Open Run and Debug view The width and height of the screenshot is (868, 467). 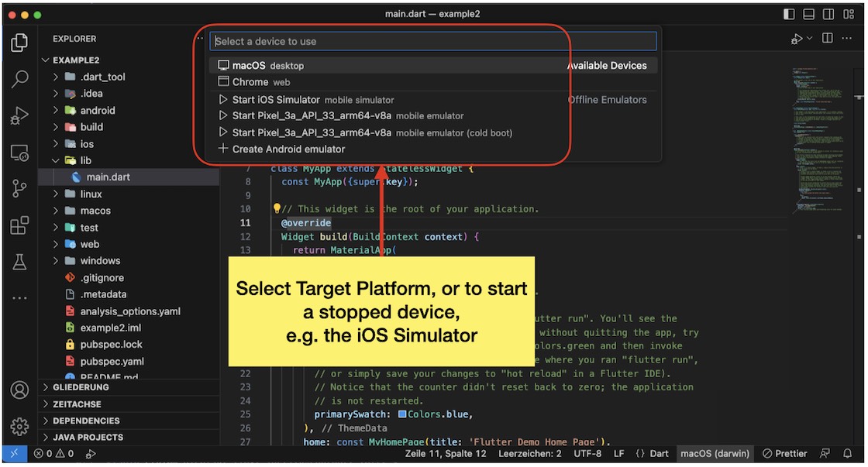click(19, 115)
